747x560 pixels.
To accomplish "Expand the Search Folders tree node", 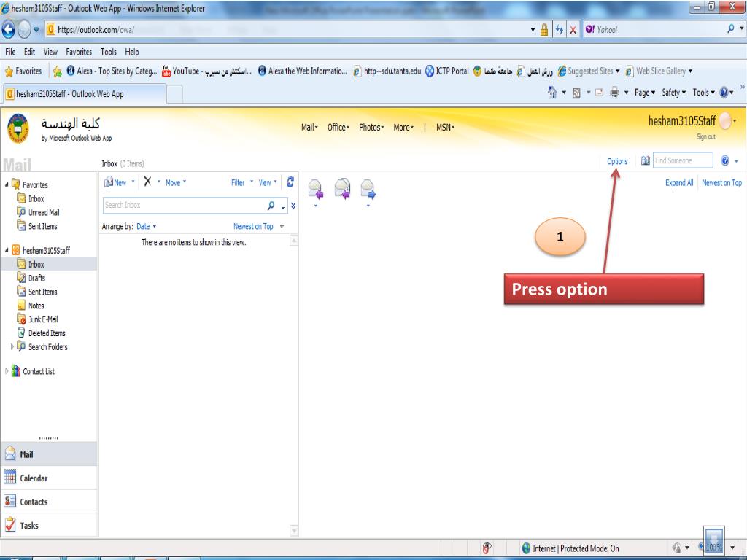I will coord(13,347).
